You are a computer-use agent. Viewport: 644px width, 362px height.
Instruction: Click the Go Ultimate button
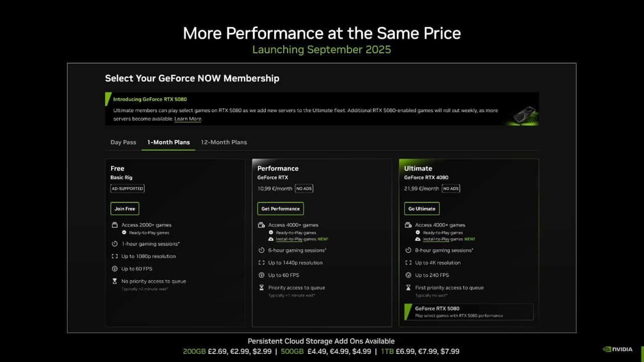tap(422, 208)
